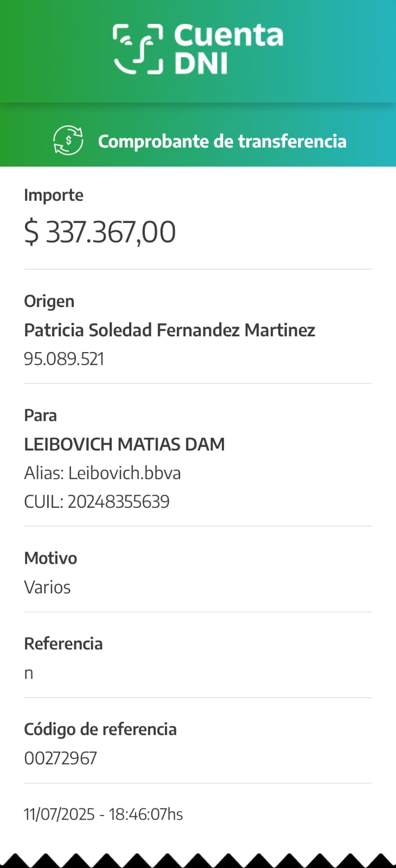Click the Motivo label
The width and height of the screenshot is (396, 868).
tap(50, 558)
